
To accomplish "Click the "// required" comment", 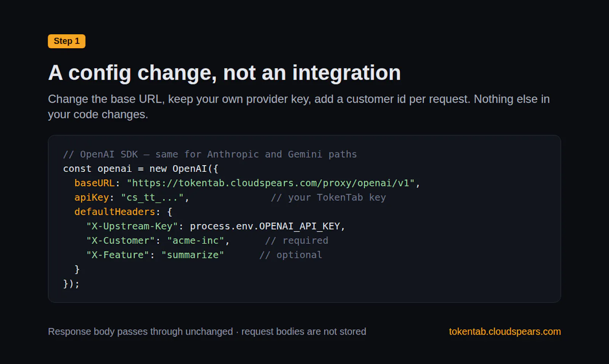I will [x=297, y=241].
